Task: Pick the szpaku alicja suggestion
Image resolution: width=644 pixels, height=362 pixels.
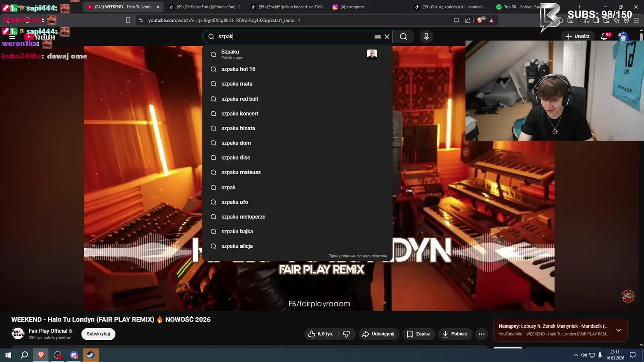Action: tap(297, 246)
